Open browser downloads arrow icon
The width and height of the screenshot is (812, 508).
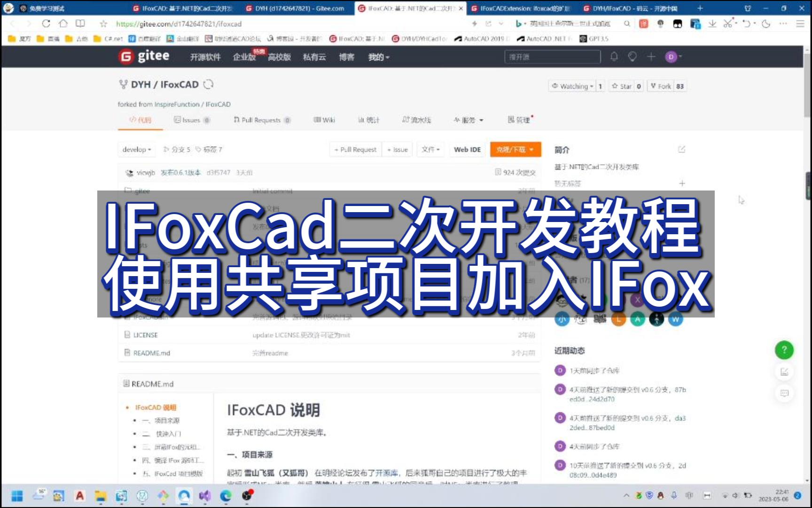pyautogui.click(x=712, y=24)
